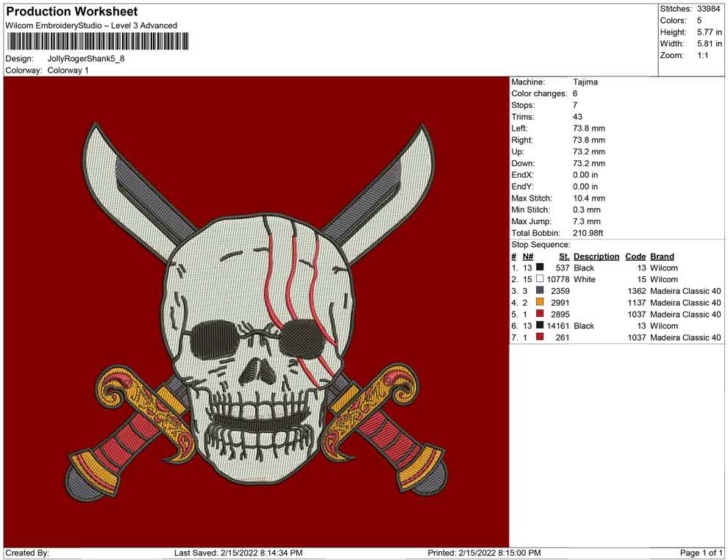Image resolution: width=728 pixels, height=560 pixels.
Task: Click 'Wilcom EmbroideryStudio – Level 3 Advanced' text
Action: click(x=91, y=26)
